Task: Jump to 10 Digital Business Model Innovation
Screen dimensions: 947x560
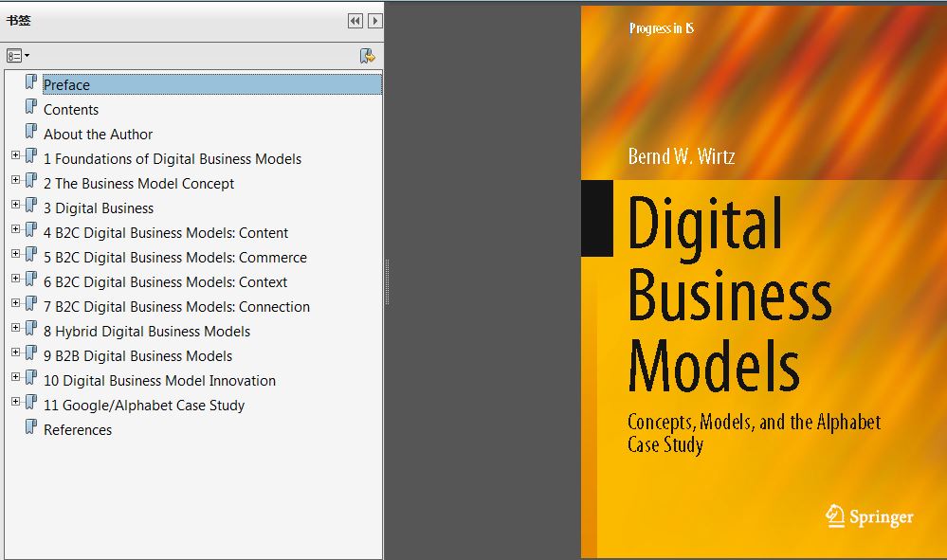Action: point(159,381)
